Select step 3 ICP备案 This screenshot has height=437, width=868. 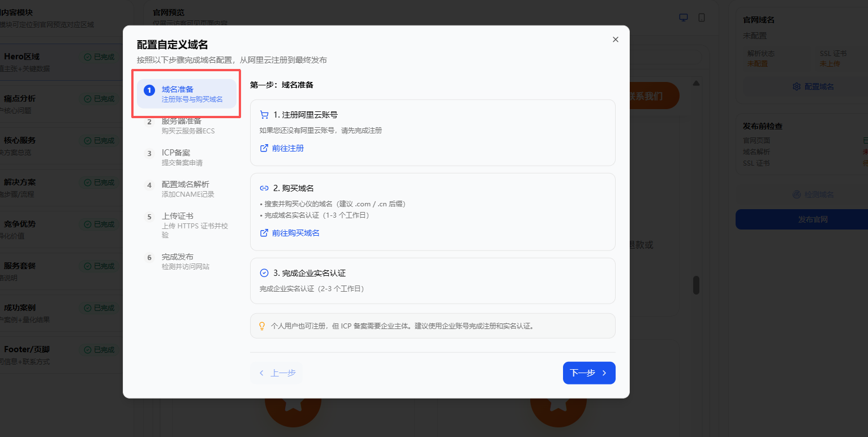pos(187,157)
